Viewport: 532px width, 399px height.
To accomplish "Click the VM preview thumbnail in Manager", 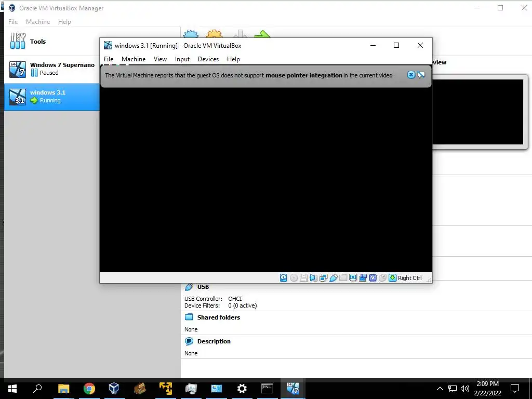I will pos(478,112).
